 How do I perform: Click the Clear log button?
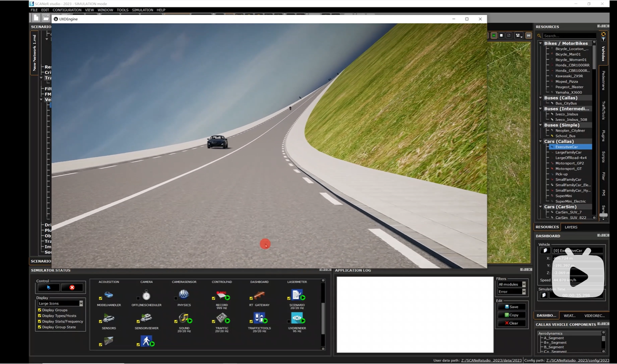pyautogui.click(x=511, y=323)
